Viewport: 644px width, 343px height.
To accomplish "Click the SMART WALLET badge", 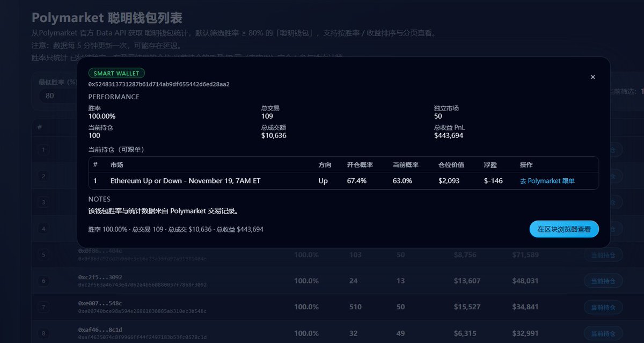I will tap(116, 74).
